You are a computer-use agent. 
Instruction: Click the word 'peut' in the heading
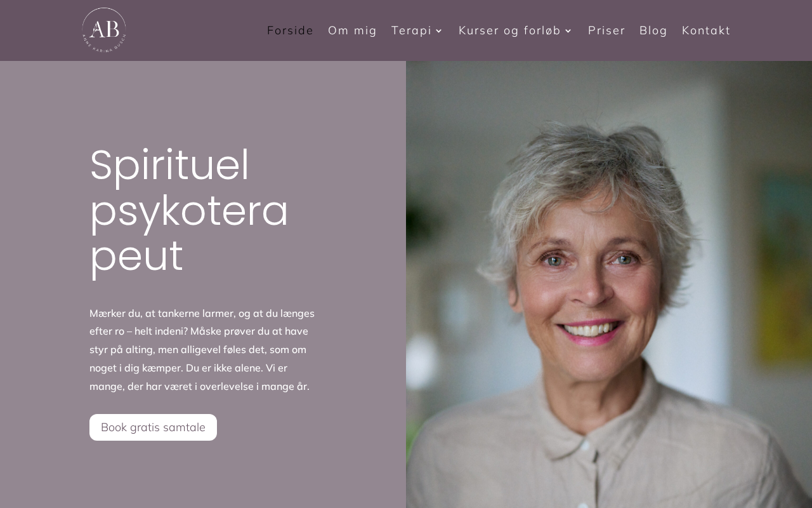(136, 257)
